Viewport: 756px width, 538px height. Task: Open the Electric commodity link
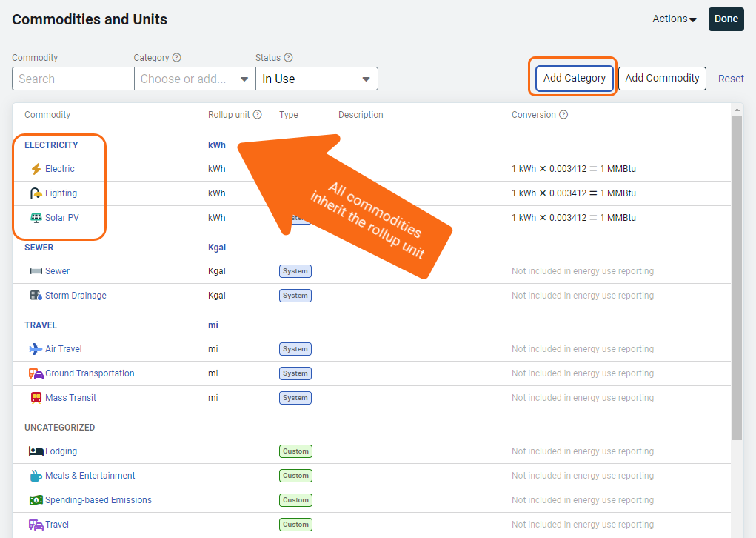tap(60, 169)
